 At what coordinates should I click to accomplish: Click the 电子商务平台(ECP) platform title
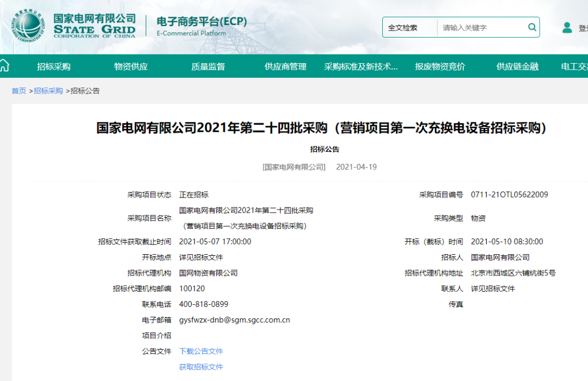click(201, 22)
